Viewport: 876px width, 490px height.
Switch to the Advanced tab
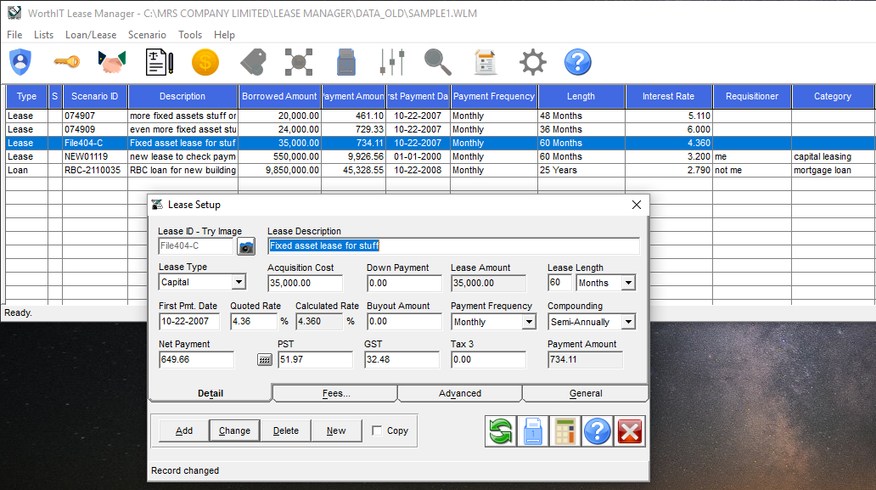(x=459, y=393)
